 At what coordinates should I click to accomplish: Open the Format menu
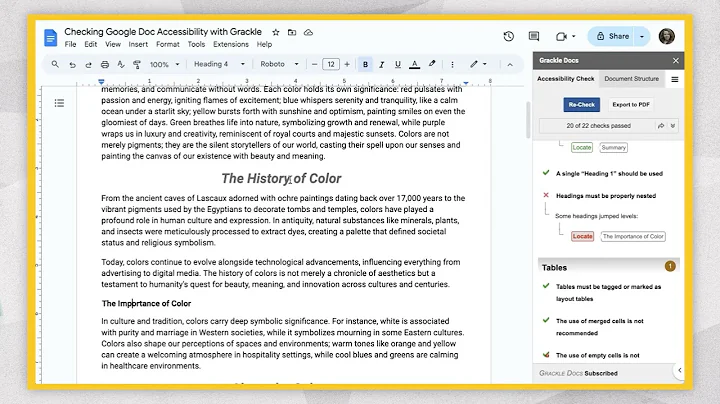pyautogui.click(x=168, y=45)
